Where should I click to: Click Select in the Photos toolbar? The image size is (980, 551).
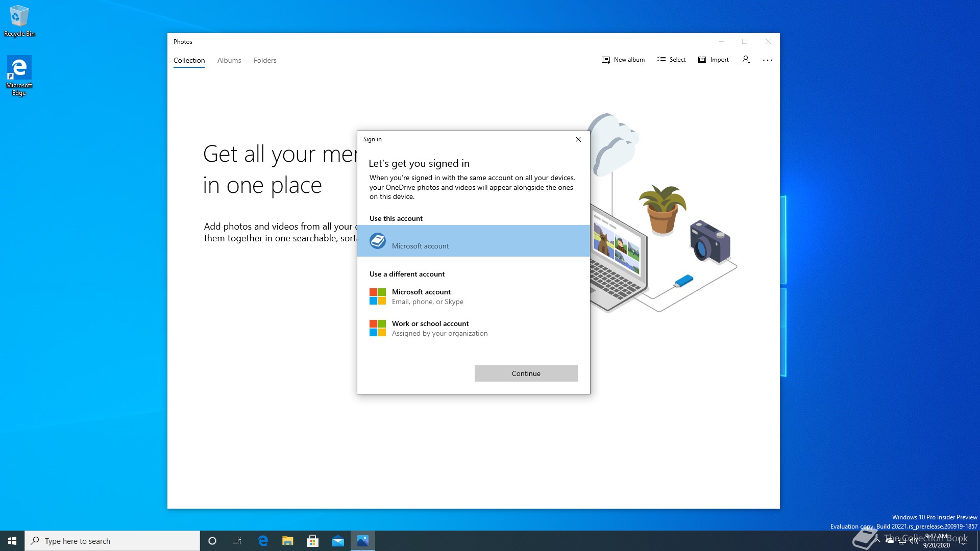coord(671,60)
